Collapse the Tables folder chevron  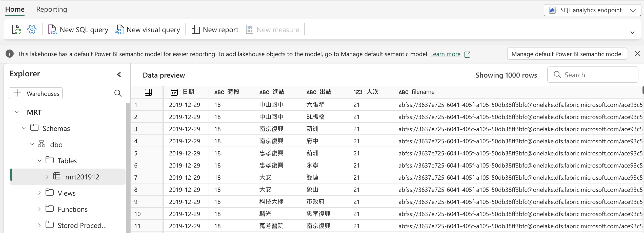[39, 160]
